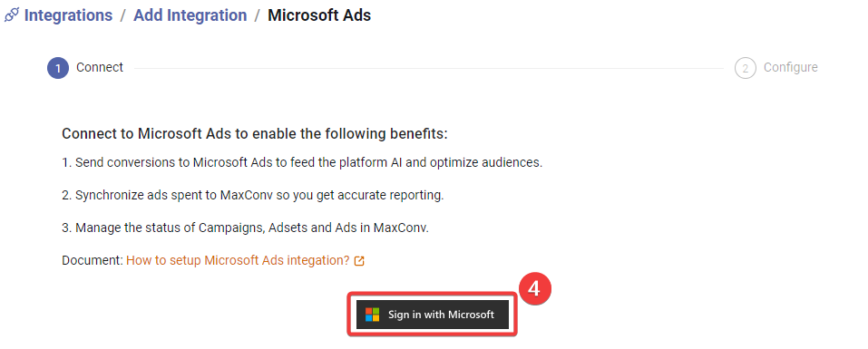Image resolution: width=868 pixels, height=349 pixels.
Task: Click the step 2 numbered circle
Action: click(746, 68)
